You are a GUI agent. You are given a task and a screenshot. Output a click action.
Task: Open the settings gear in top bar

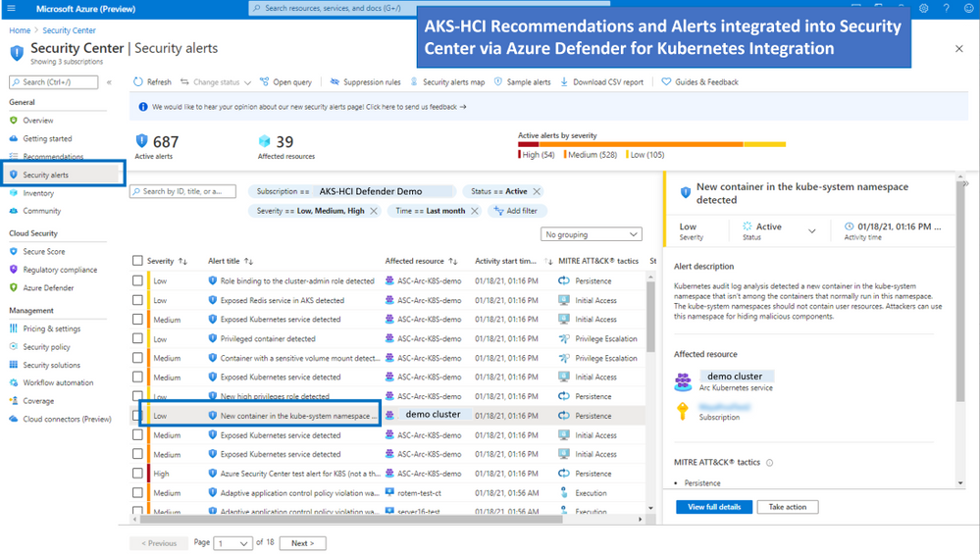[x=924, y=8]
